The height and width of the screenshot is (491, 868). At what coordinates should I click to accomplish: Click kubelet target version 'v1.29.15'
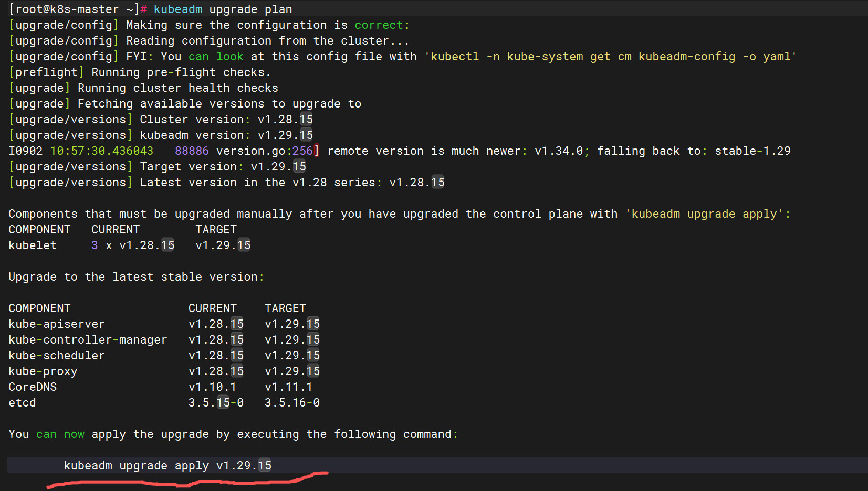point(223,245)
